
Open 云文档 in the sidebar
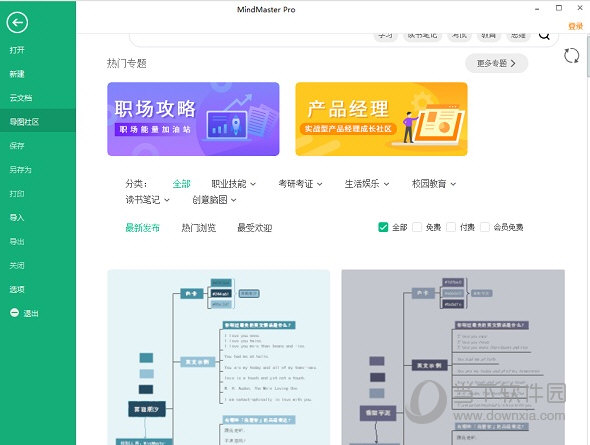point(21,98)
